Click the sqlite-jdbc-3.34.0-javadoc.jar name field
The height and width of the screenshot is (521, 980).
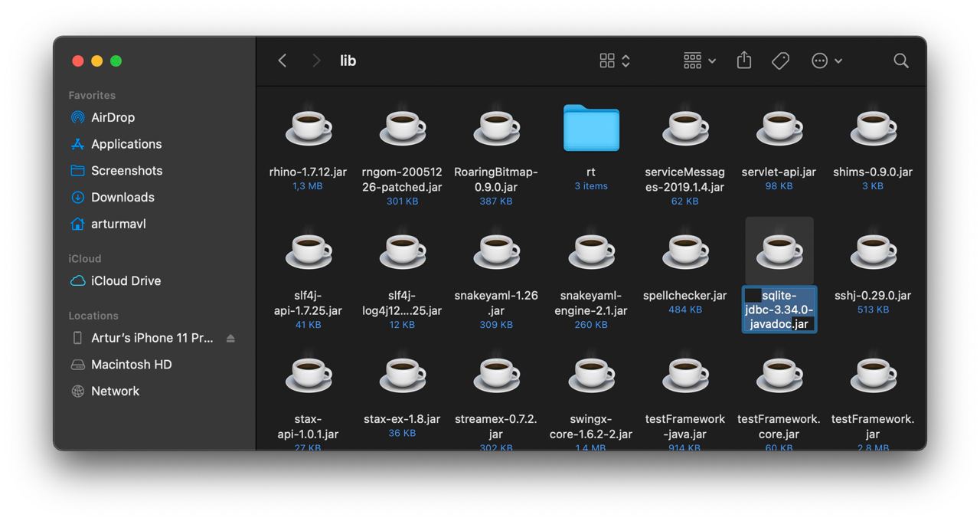(x=779, y=310)
